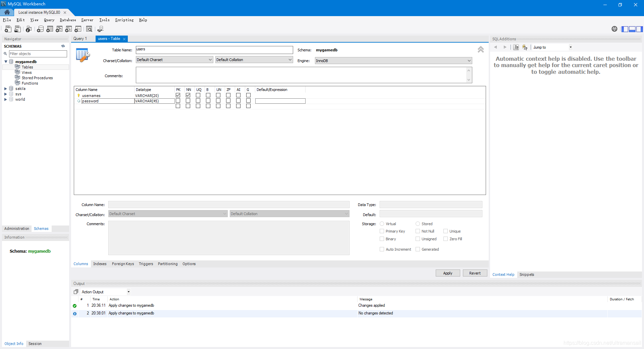Go forward in context help
This screenshot has height=349, width=644.
[505, 47]
